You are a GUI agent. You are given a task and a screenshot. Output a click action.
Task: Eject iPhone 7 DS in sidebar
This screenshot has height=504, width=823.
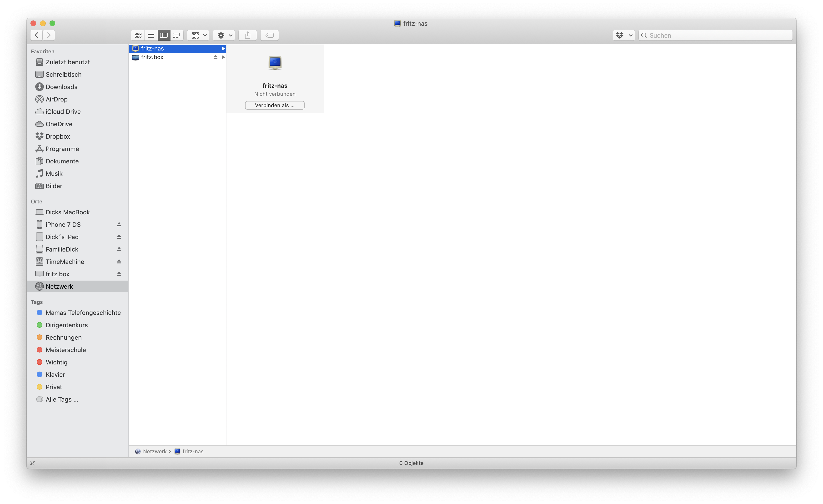(x=119, y=224)
